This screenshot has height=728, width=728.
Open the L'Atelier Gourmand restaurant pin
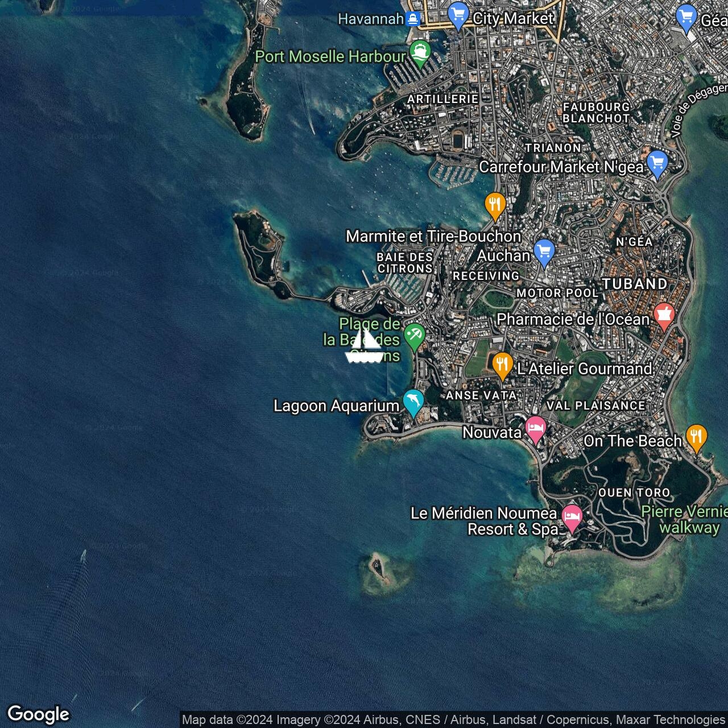[x=502, y=365]
